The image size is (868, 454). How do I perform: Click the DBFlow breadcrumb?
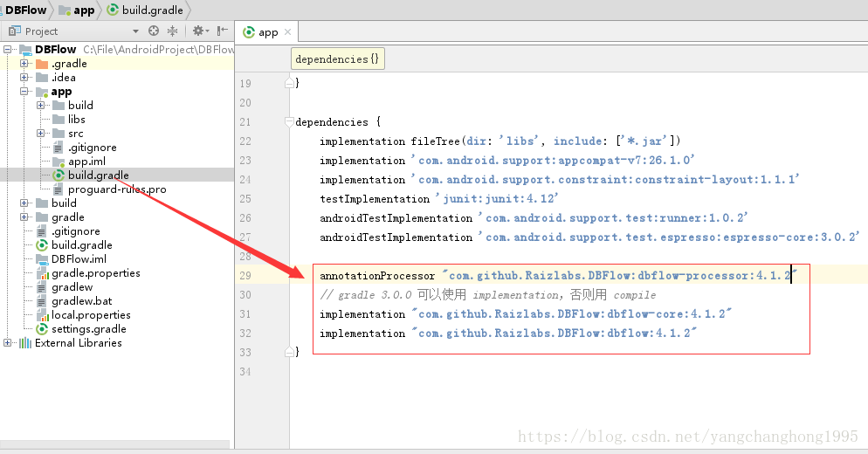25,10
